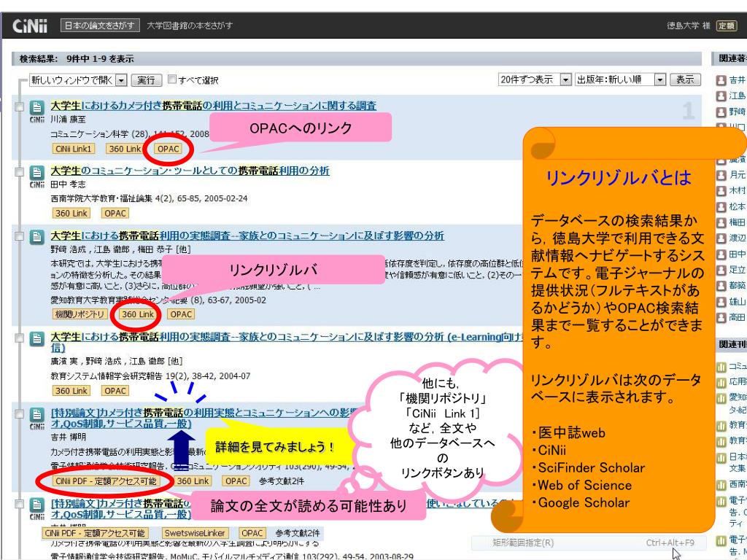Click journal icon beside 応用 in sidebar
The height and width of the screenshot is (560, 747).
pyautogui.click(x=721, y=382)
